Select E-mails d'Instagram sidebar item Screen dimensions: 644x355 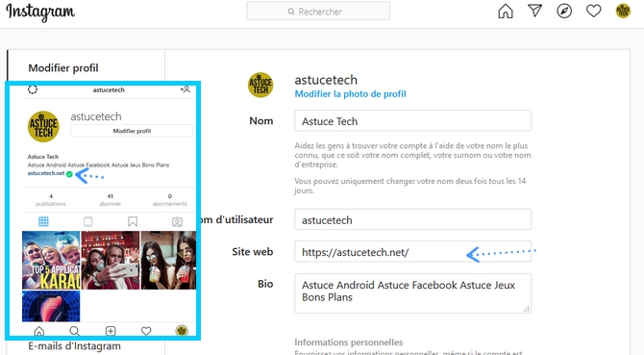(x=74, y=346)
